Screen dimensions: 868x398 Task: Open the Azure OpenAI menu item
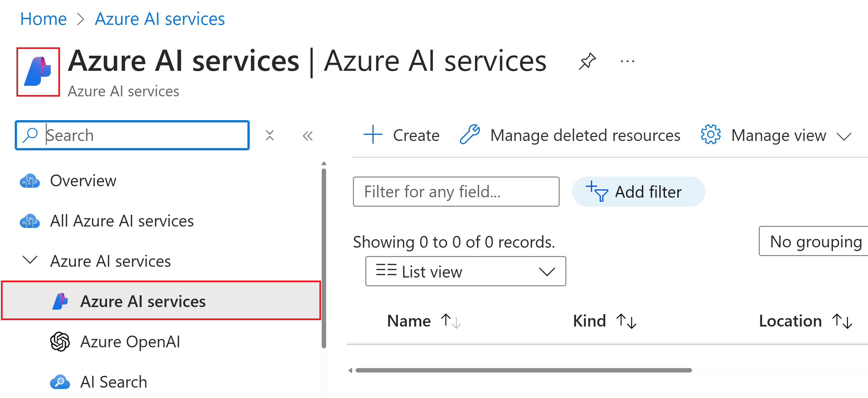130,342
